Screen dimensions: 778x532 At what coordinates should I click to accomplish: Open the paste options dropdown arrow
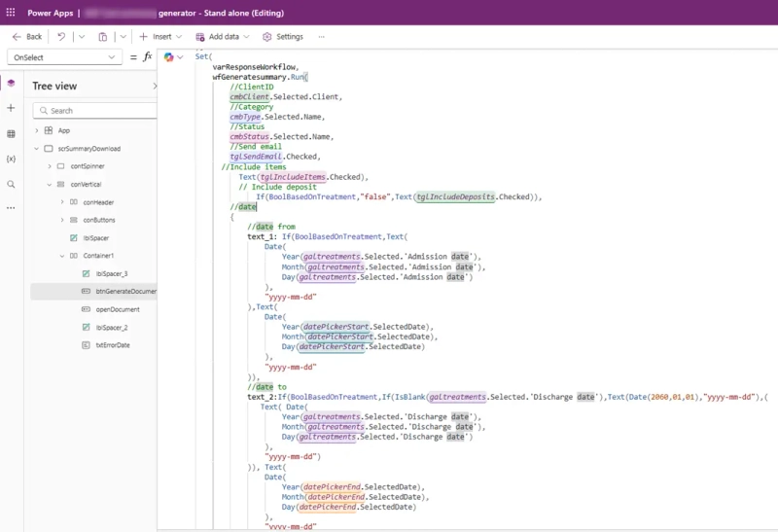124,37
